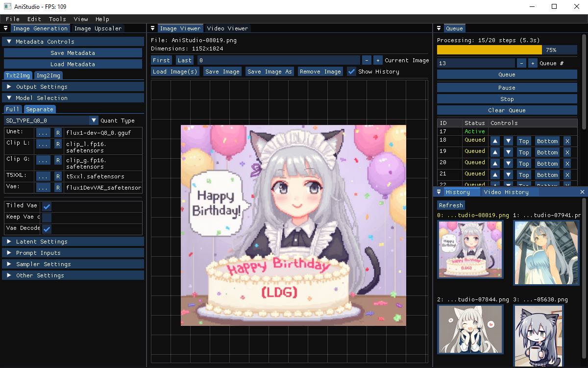Screen dimensions: 588x368
Task: Expand Output Settings section
Action: pos(73,87)
